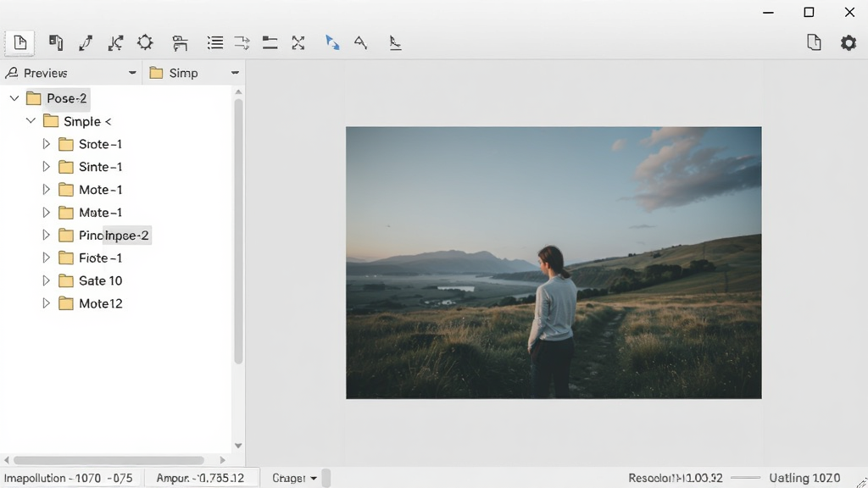This screenshot has width=868, height=488.
Task: Collapse the Pose-2 tree node
Action: coord(14,98)
